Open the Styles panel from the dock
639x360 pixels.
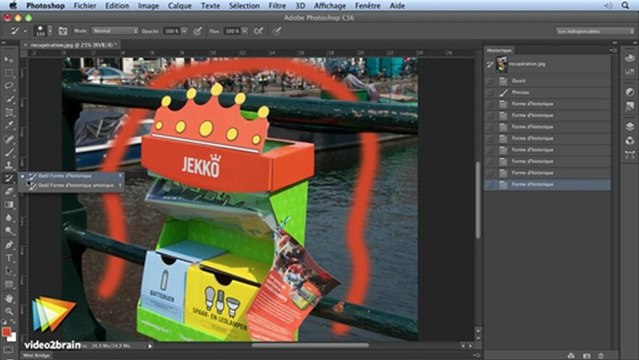630,106
